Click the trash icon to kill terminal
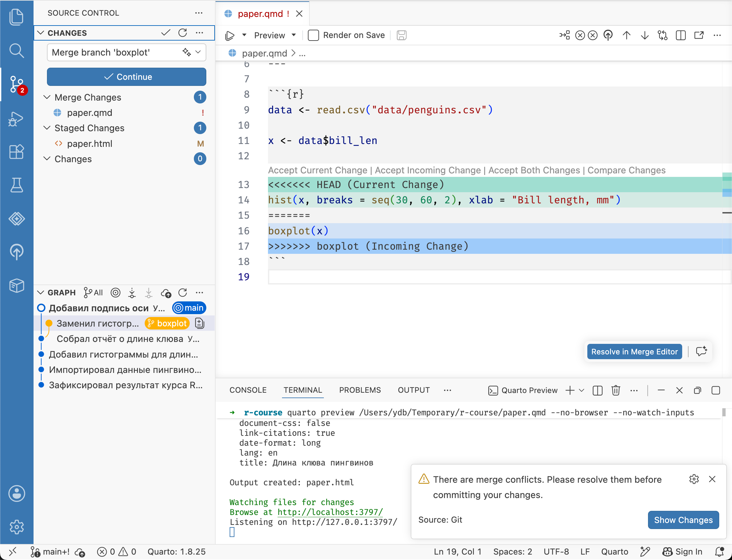Viewport: 732px width, 560px height. 616,390
